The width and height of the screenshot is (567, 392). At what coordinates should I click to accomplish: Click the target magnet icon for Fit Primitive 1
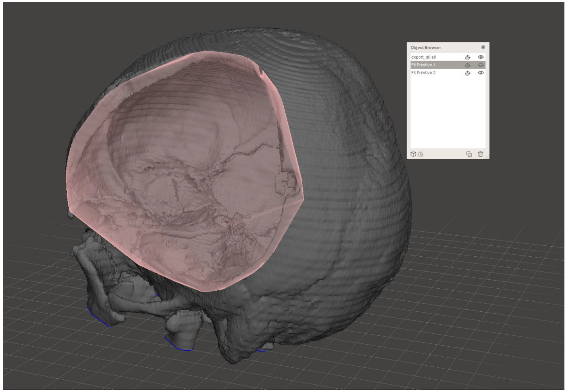coord(468,65)
